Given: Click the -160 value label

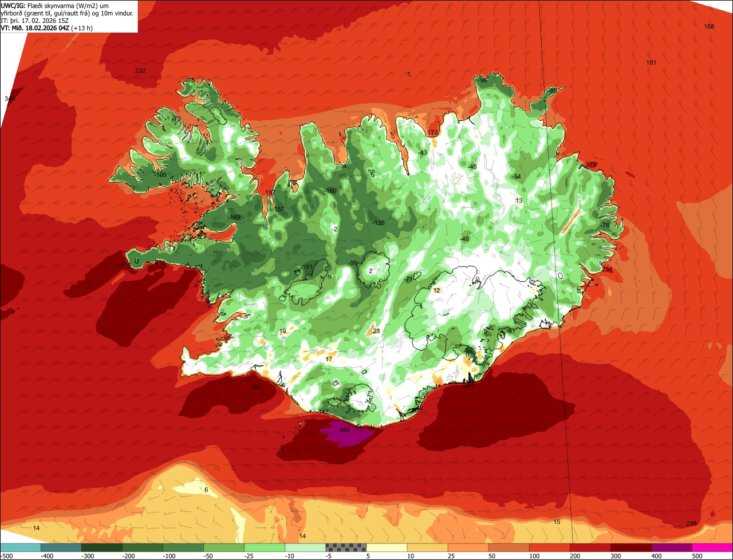Looking at the screenshot, I should point(330,191).
